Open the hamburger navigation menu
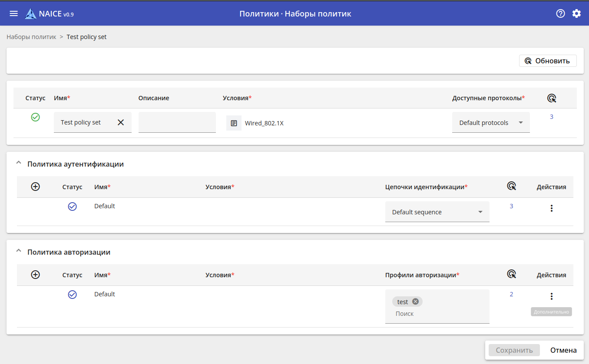The width and height of the screenshot is (589, 364). coord(14,13)
